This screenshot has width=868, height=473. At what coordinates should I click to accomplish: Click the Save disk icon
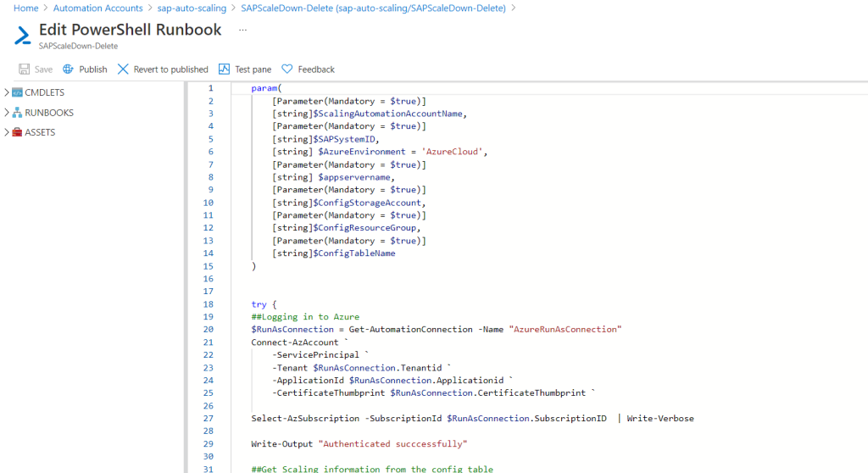pos(24,70)
